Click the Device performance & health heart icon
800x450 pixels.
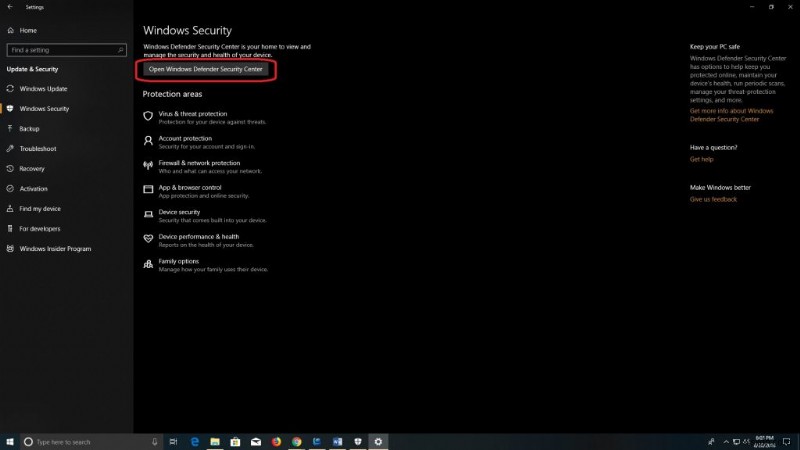point(148,239)
